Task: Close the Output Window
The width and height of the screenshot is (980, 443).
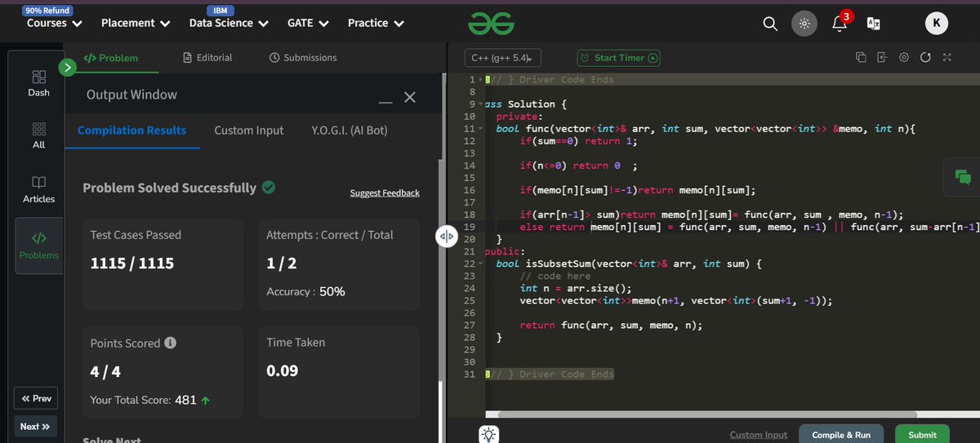Action: click(410, 97)
